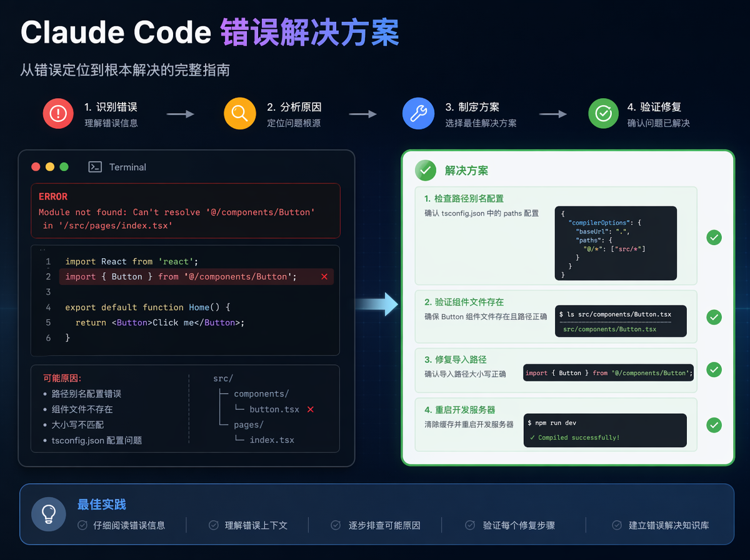Click the green window dot in Terminal
The height and width of the screenshot is (560, 750).
[x=64, y=167]
